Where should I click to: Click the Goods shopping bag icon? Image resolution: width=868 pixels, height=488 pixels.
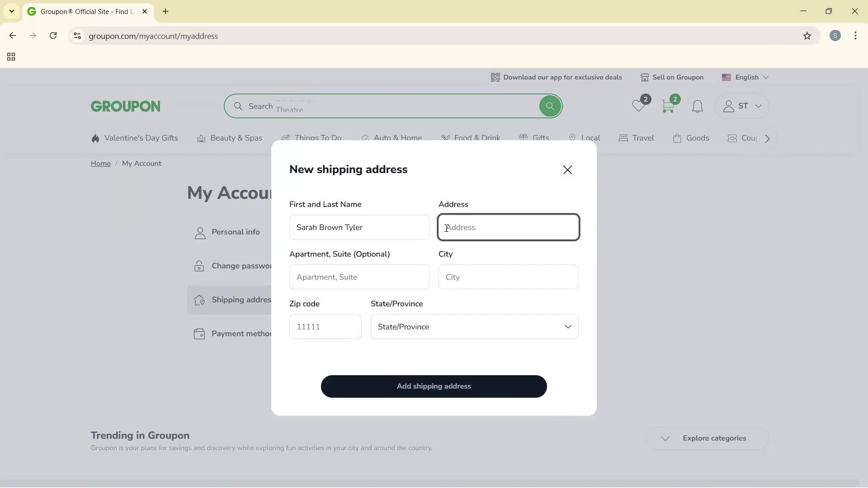tap(678, 138)
